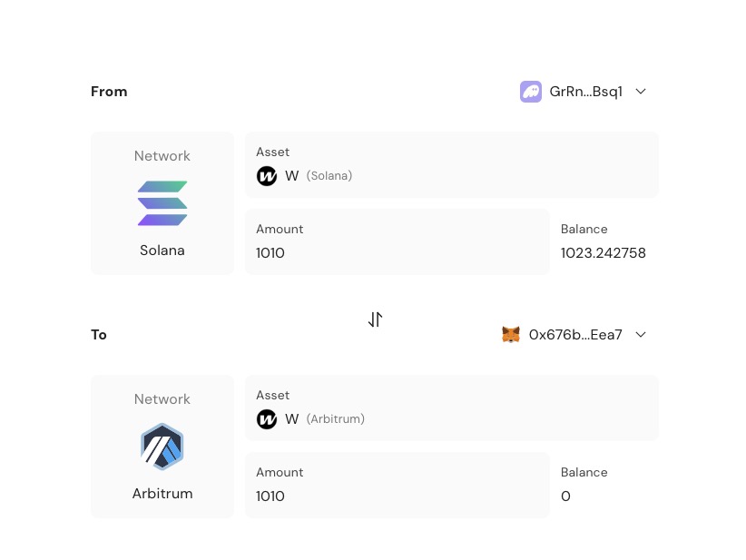Click the destination balance value 0

tap(565, 496)
